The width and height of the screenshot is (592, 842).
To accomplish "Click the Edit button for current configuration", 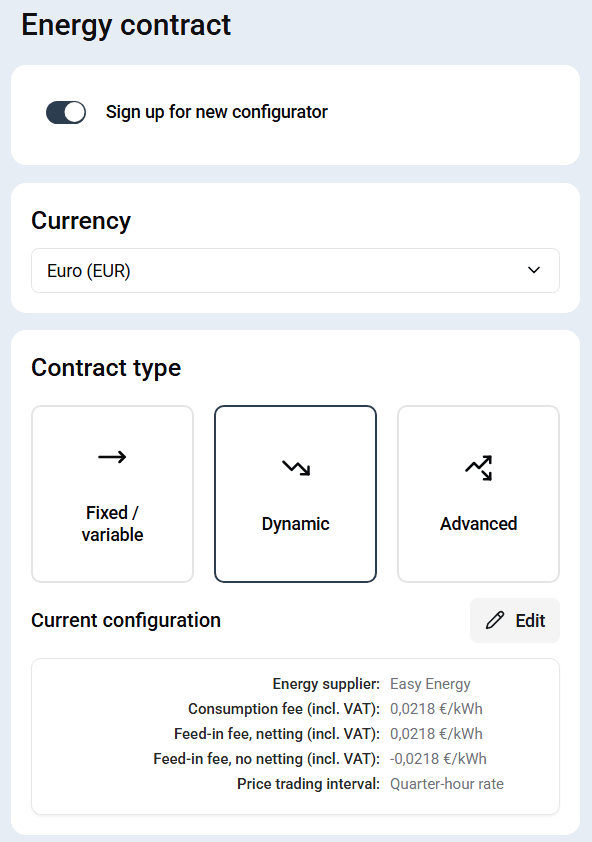I will coord(514,620).
